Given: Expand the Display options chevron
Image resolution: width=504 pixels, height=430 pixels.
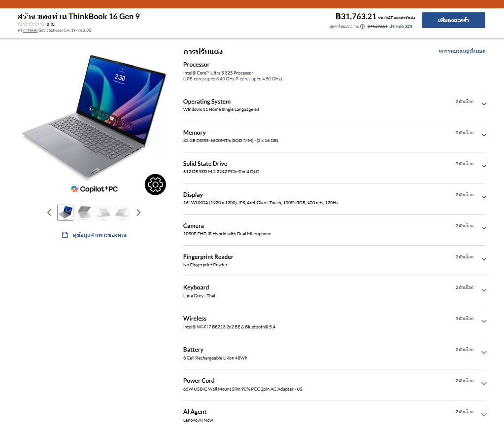Looking at the screenshot, I should coord(484,197).
